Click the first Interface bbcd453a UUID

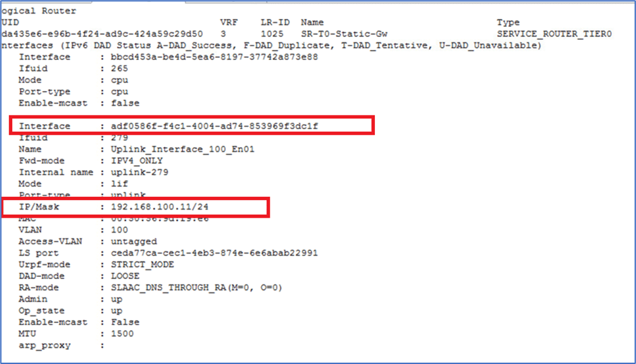[214, 57]
